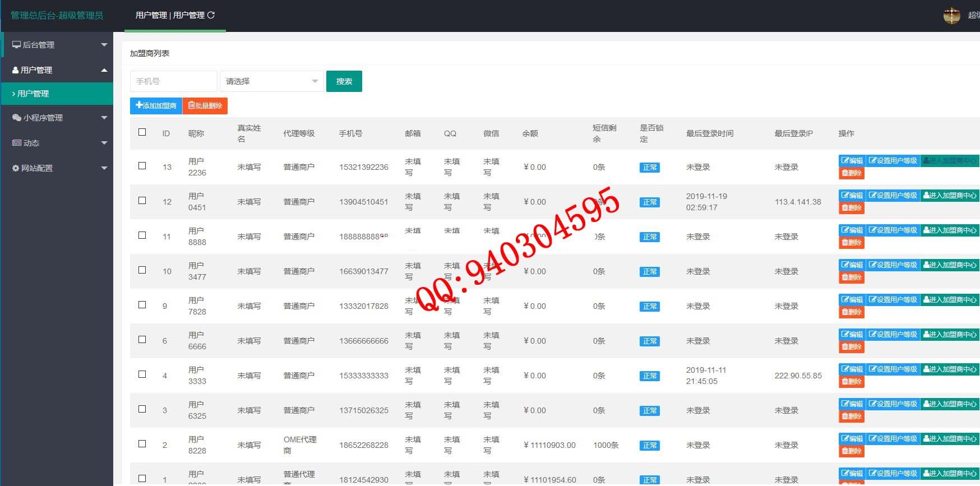Click the 手机号 search input field
The width and height of the screenshot is (980, 486).
pyautogui.click(x=173, y=81)
